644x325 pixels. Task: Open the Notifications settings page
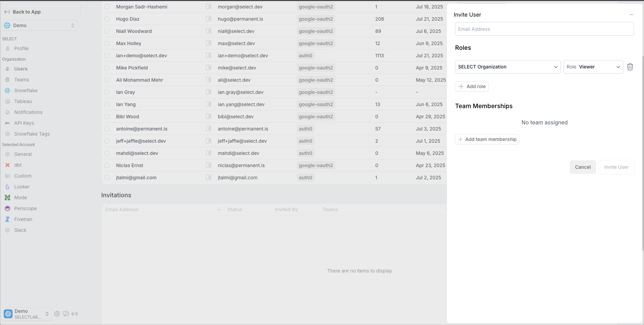tap(28, 112)
